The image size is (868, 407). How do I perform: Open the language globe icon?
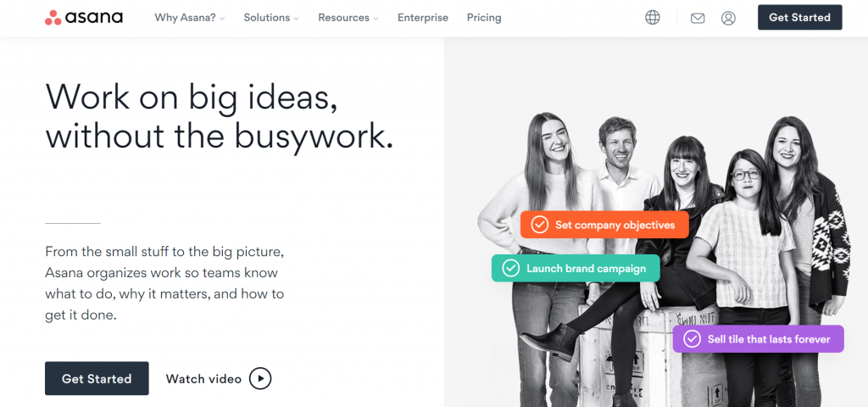tap(653, 18)
